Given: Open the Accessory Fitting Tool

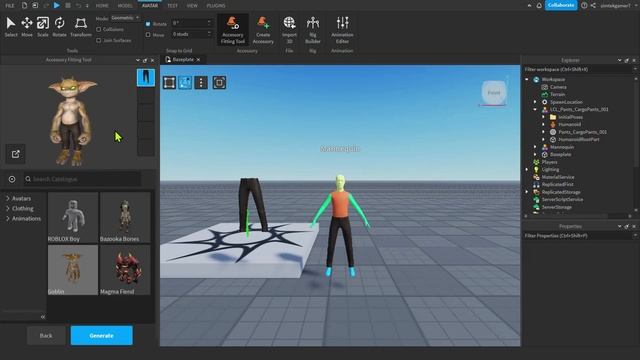Looking at the screenshot, I should 233,30.
